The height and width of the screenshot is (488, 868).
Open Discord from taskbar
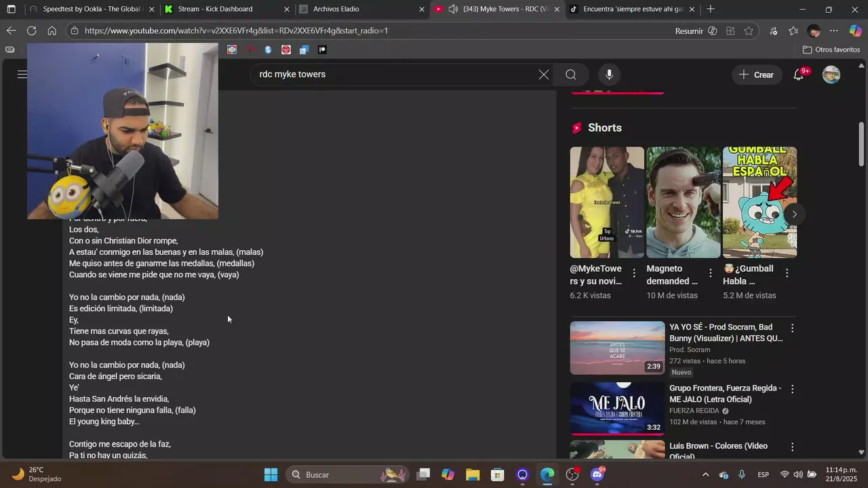(597, 474)
